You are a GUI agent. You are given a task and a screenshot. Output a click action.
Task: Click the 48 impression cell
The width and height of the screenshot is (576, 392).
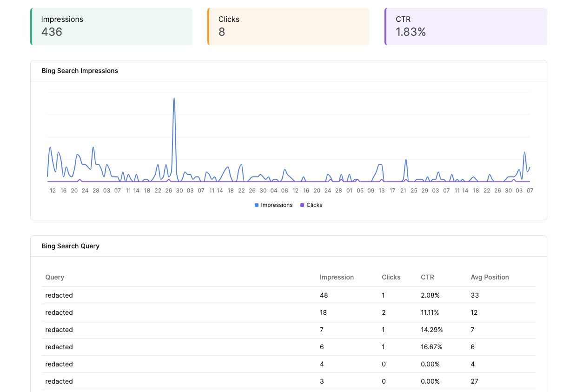(x=324, y=295)
